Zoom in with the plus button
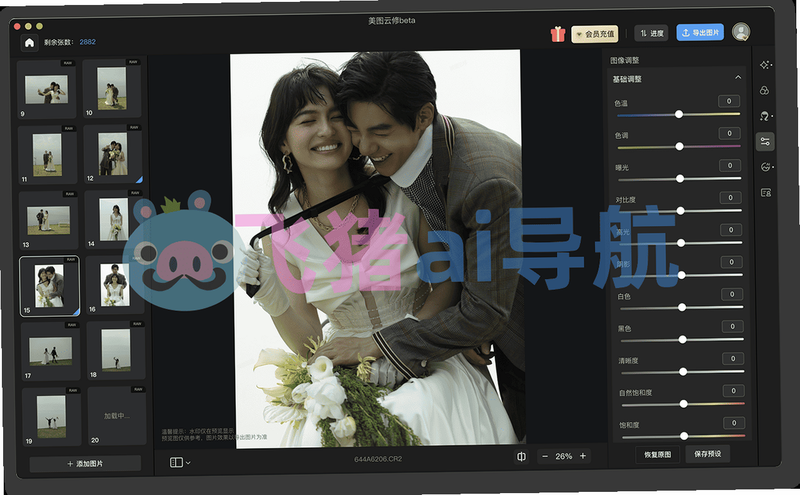Screen dimensions: 800x495 583,456
